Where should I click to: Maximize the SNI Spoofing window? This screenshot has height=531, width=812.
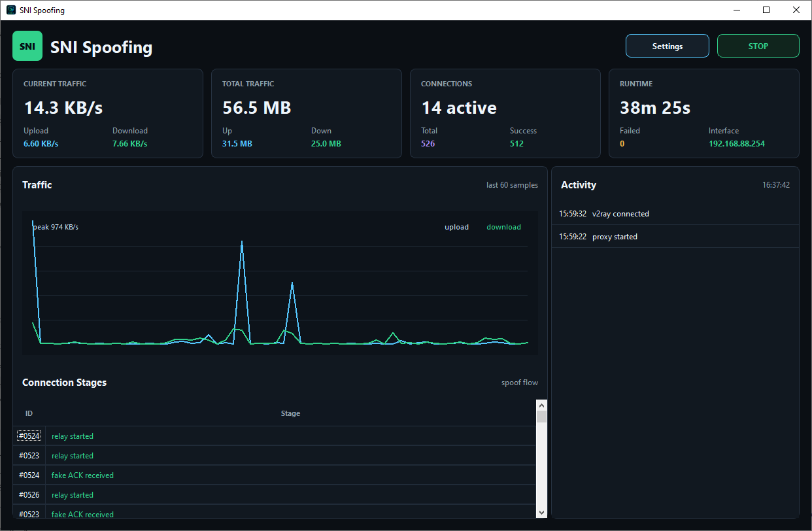(766, 10)
